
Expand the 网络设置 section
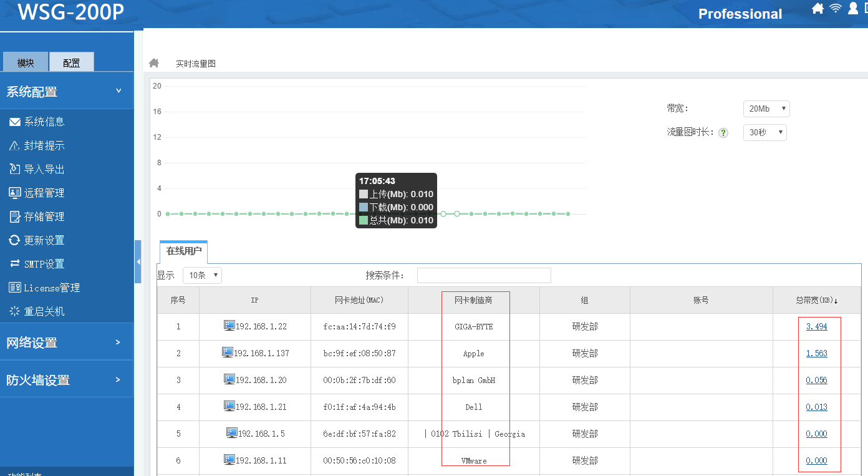click(67, 342)
